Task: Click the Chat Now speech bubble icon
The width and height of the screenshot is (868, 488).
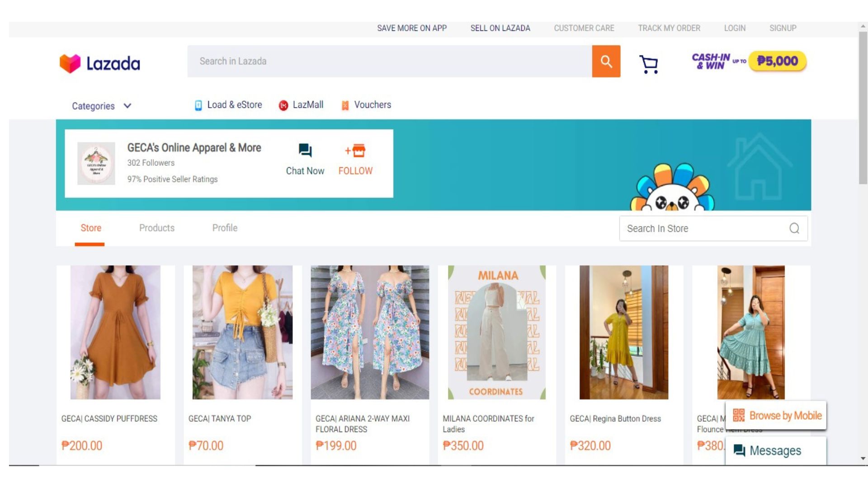Action: tap(305, 150)
